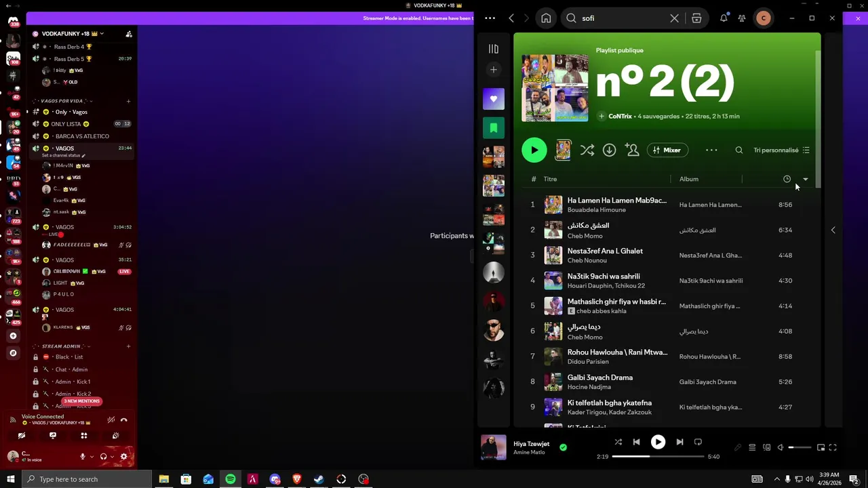Open column options arrow beside duration header
The width and height of the screenshot is (868, 488).
coord(806,179)
